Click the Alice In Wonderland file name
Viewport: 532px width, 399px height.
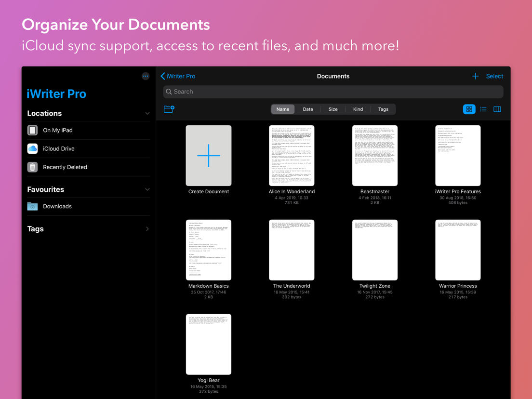point(292,192)
